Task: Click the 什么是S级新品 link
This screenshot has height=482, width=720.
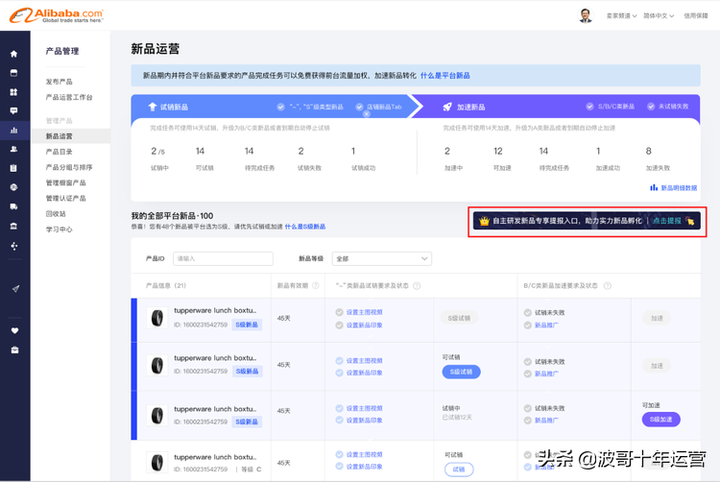Action: (305, 226)
